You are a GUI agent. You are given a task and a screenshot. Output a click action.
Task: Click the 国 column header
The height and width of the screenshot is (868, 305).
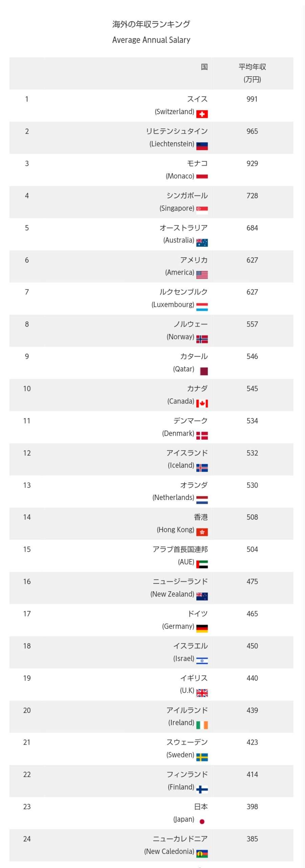coord(204,67)
